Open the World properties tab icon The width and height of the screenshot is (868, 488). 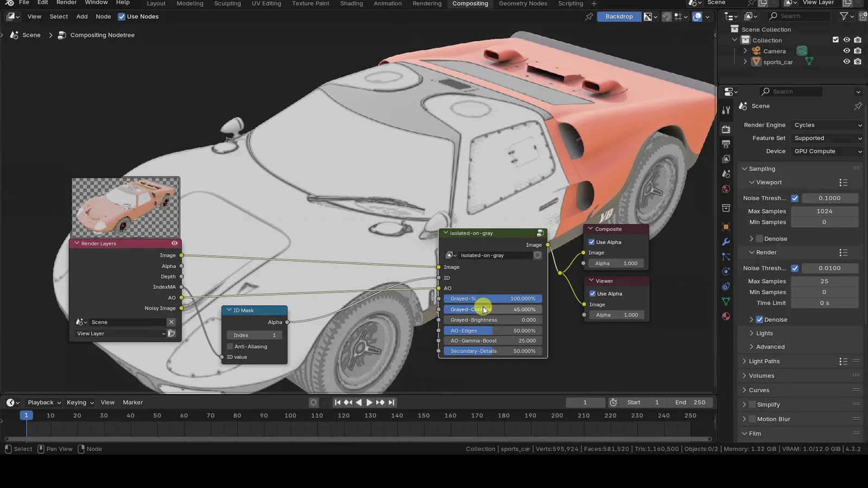pos(726,189)
